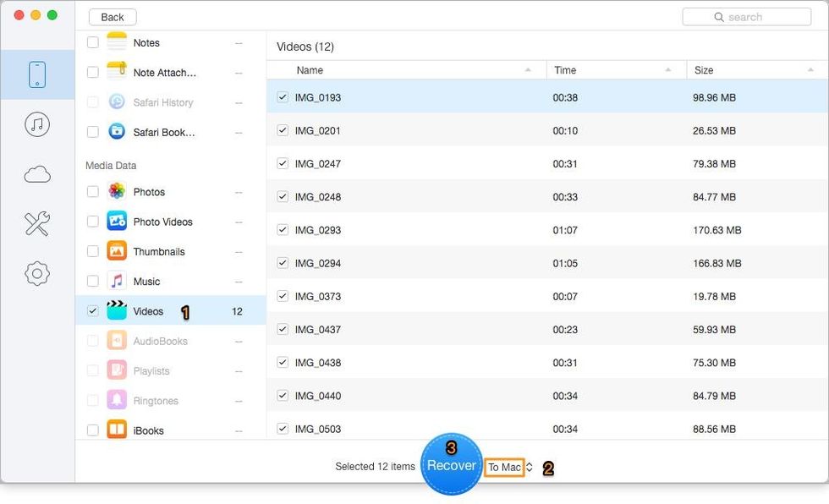Screen dimensions: 829x504
Task: Click the Videos filmstrip icon
Action: click(116, 311)
